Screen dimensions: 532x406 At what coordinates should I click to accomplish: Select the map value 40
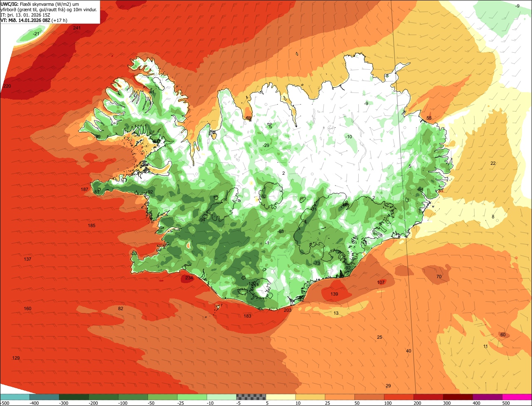pyautogui.click(x=409, y=351)
